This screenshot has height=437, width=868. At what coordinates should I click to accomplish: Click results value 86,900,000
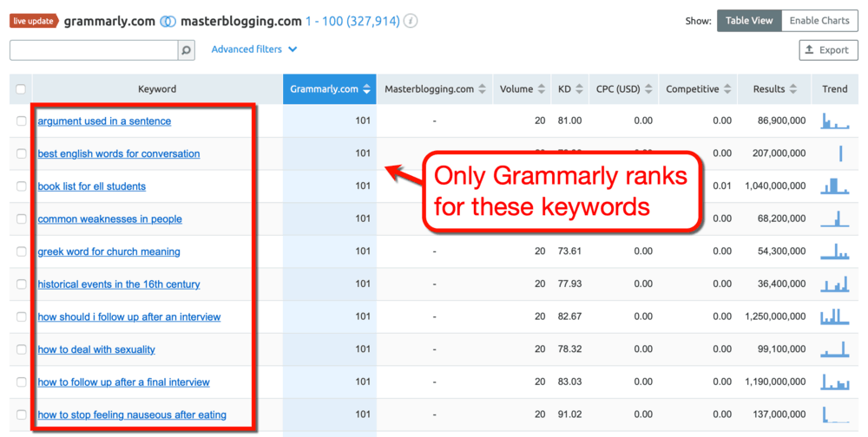[781, 121]
